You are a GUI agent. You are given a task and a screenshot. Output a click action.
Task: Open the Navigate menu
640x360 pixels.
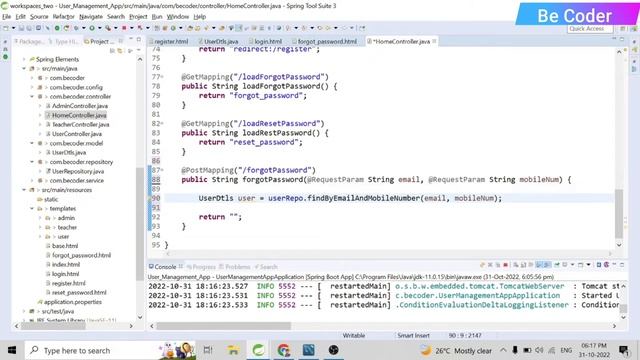91,17
